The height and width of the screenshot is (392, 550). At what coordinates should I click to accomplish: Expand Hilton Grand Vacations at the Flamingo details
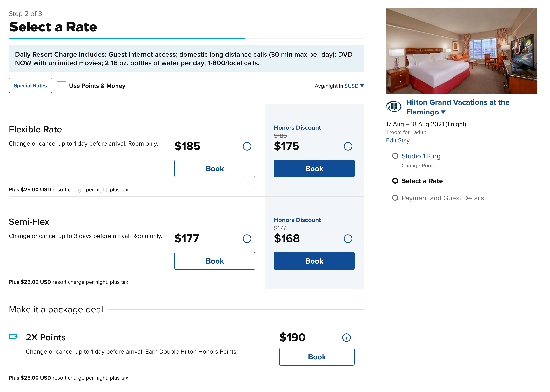click(443, 112)
